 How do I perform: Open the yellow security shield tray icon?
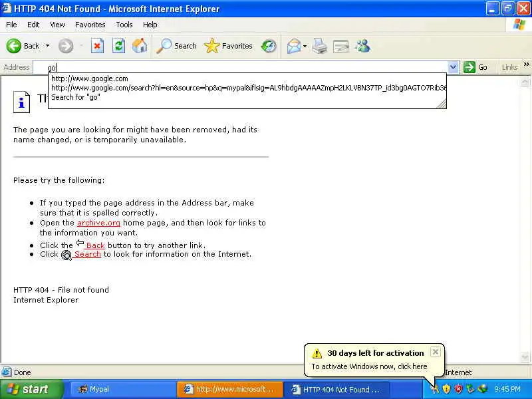click(x=446, y=389)
